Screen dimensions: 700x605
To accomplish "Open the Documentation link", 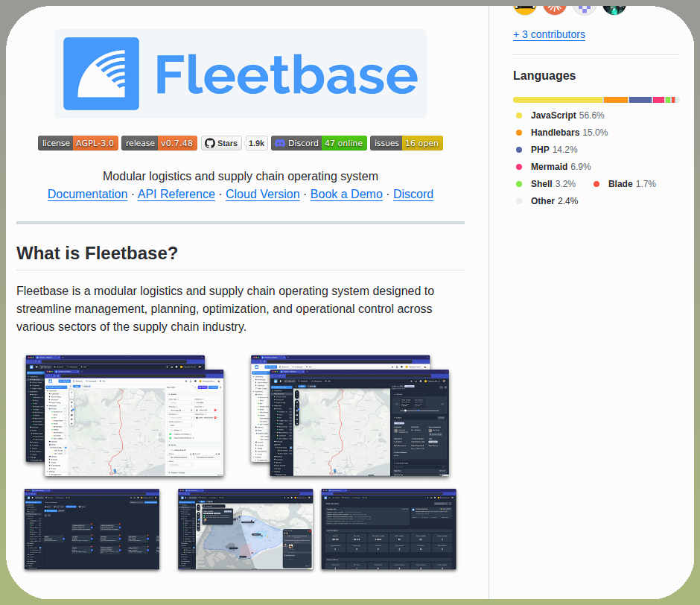I will point(88,194).
